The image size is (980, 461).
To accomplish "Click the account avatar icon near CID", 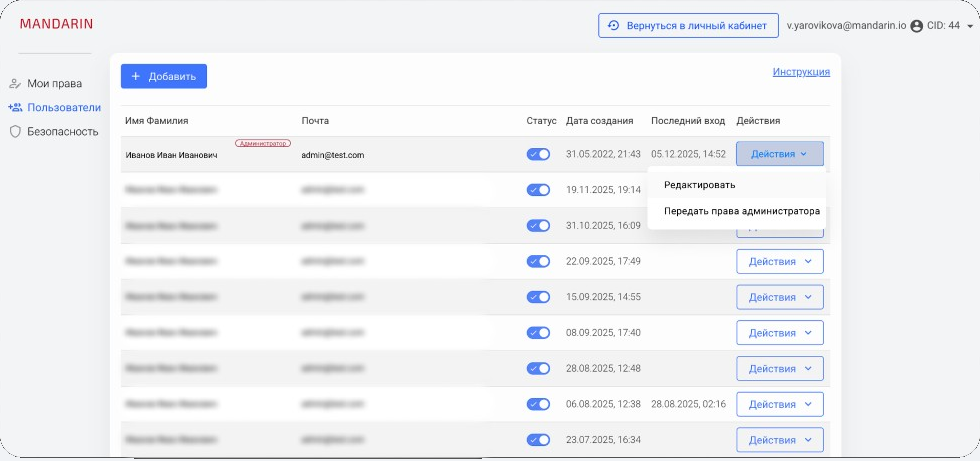I will tap(917, 26).
